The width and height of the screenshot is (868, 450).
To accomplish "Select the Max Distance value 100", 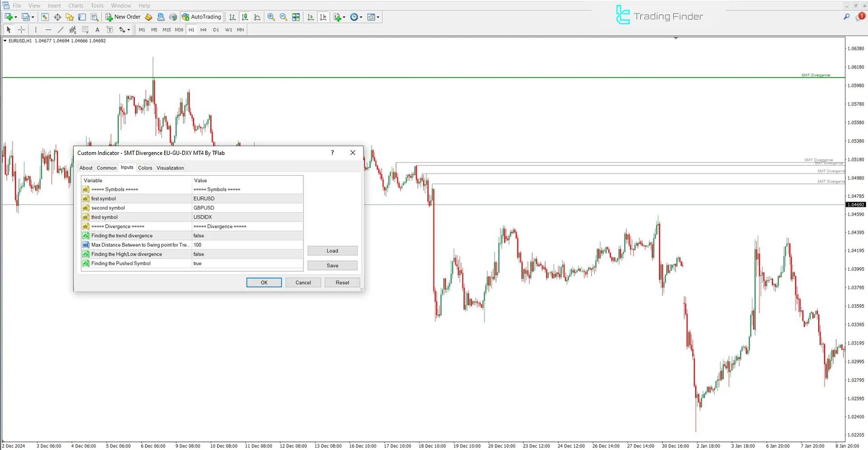I will click(247, 245).
